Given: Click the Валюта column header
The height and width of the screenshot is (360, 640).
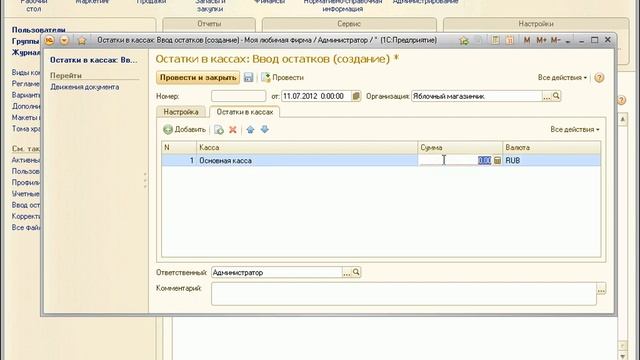Looking at the screenshot, I should (x=551, y=147).
